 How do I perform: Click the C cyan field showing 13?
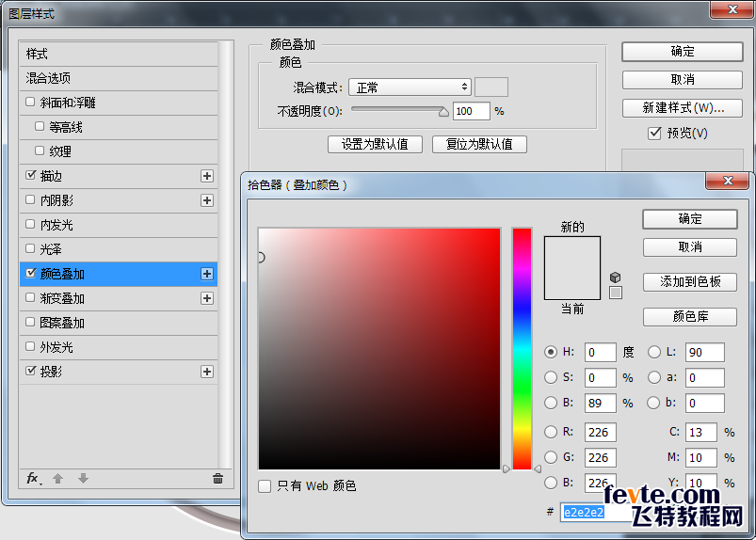(701, 432)
